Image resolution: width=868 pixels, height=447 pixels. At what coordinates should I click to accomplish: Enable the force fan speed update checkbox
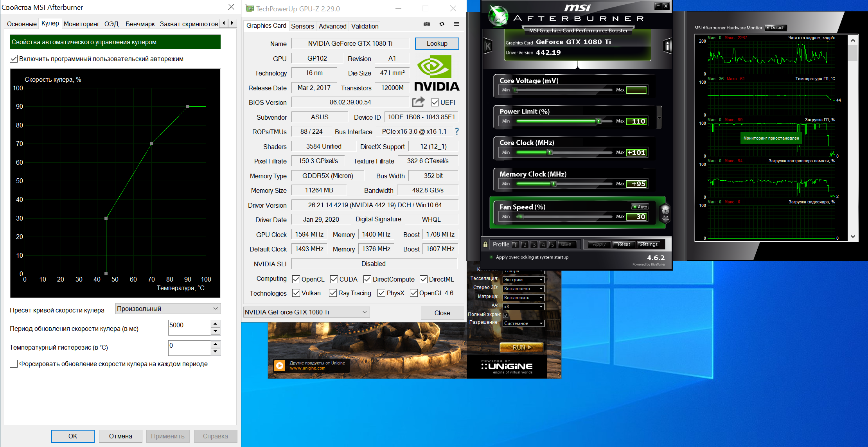(14, 364)
